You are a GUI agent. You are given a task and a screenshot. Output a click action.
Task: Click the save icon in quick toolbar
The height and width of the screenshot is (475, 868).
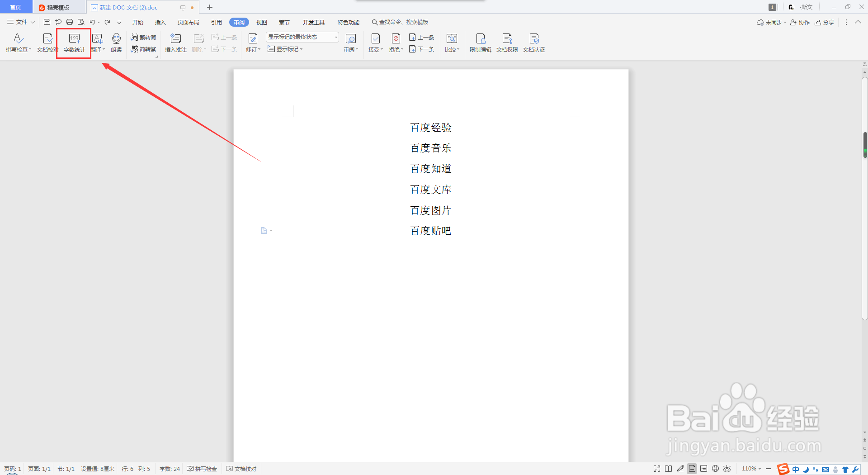47,22
